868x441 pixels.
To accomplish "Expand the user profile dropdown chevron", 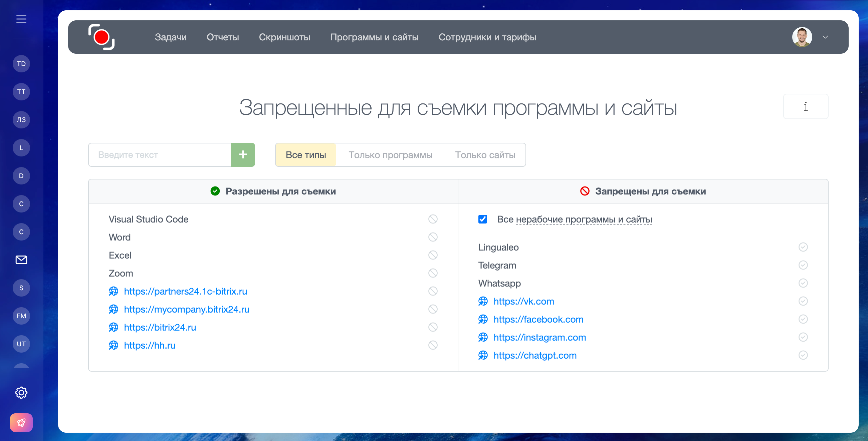I will (x=825, y=37).
